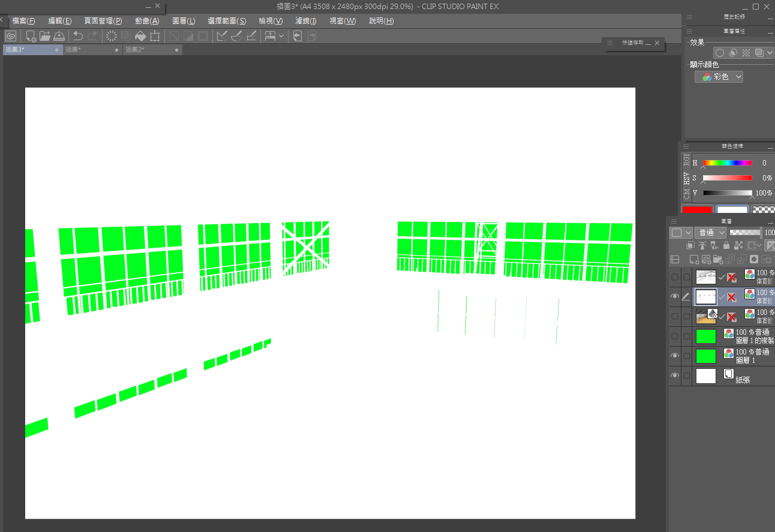Click the Fill bucket icon in toolbar
This screenshot has height=532, width=775.
pyautogui.click(x=140, y=36)
